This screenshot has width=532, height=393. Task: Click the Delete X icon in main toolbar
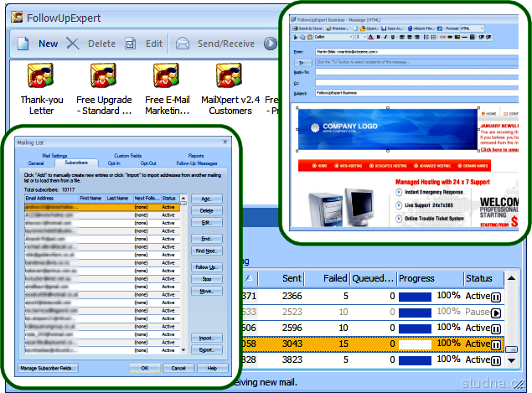click(72, 44)
